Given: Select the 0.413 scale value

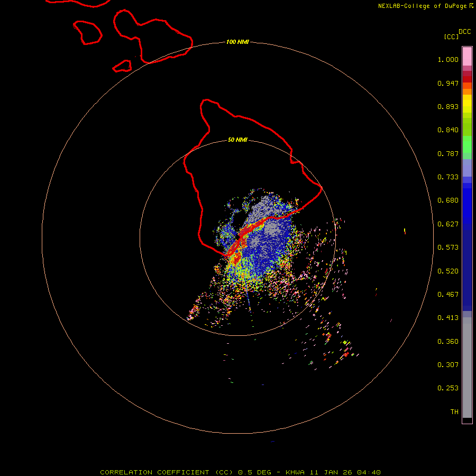Looking at the screenshot, I should 448,318.
